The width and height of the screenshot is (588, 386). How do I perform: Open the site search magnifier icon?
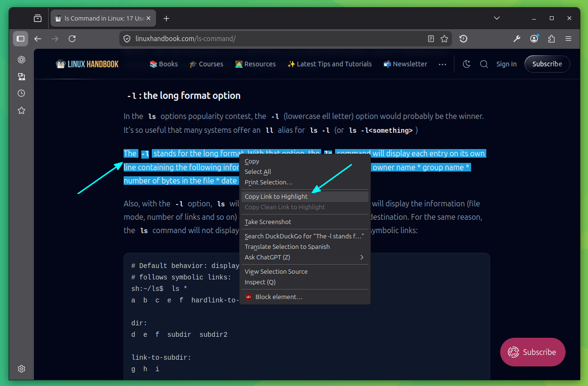pyautogui.click(x=484, y=64)
